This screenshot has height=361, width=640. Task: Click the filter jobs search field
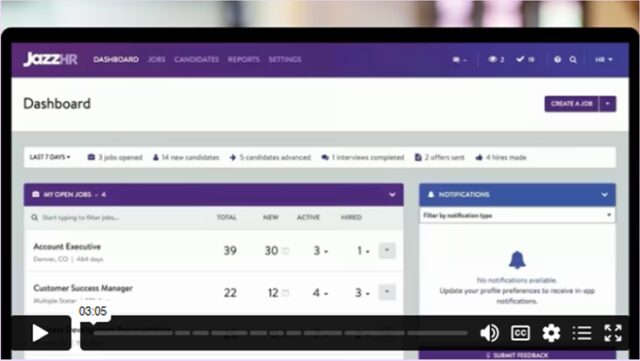point(118,218)
